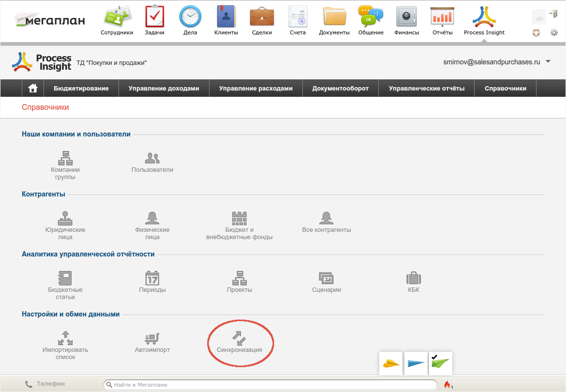This screenshot has width=566, height=392.
Task: Click the Периоды calendar icon
Action: (152, 278)
